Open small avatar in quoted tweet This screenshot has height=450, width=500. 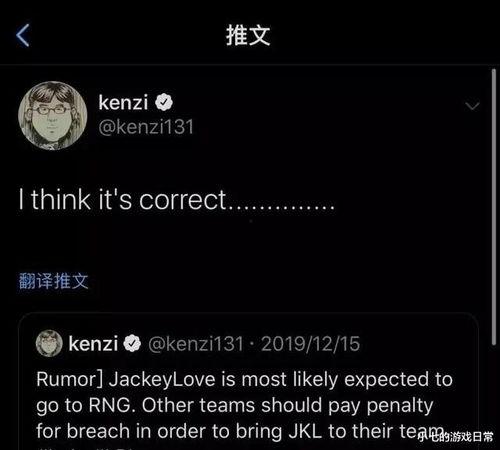[x=49, y=343]
